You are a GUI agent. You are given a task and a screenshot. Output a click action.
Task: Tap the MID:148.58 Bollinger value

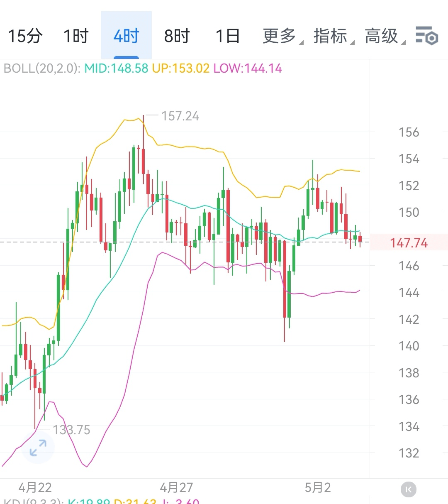(116, 68)
